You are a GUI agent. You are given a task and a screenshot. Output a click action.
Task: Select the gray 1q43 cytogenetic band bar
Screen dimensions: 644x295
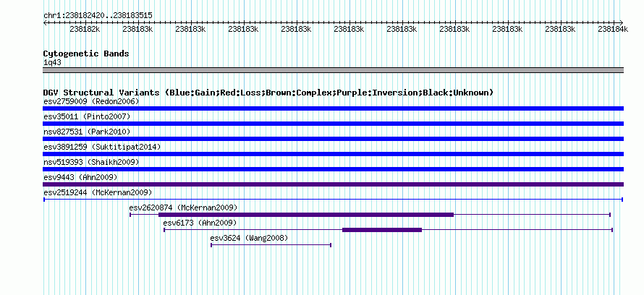[x=333, y=70]
